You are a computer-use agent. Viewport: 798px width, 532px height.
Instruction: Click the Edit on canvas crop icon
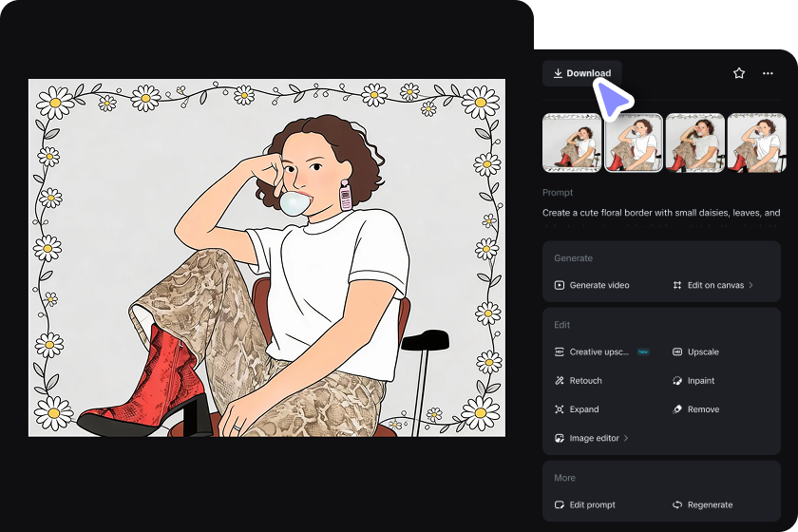click(x=676, y=285)
